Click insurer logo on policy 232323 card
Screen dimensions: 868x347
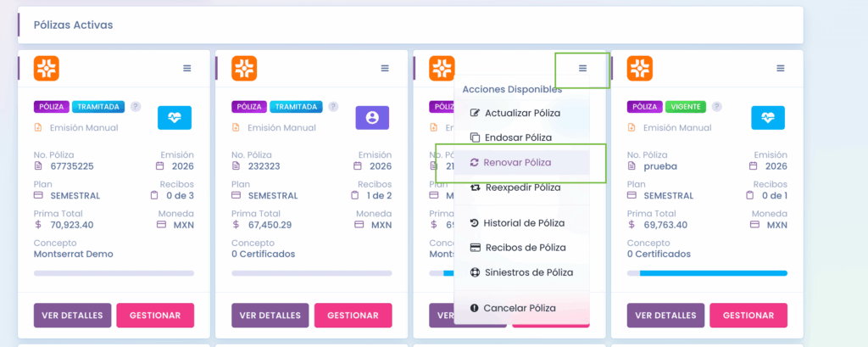coord(244,68)
